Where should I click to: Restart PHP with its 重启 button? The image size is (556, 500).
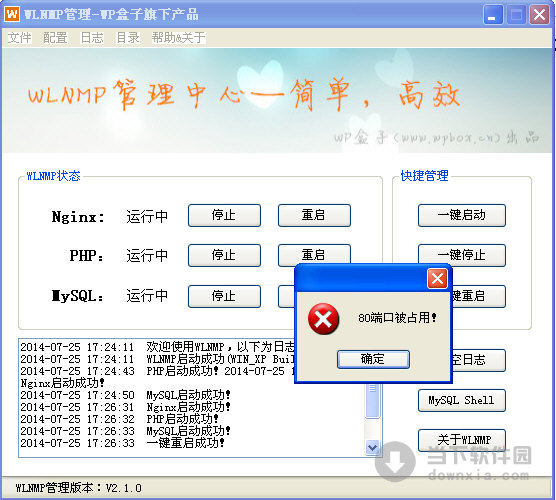point(314,254)
